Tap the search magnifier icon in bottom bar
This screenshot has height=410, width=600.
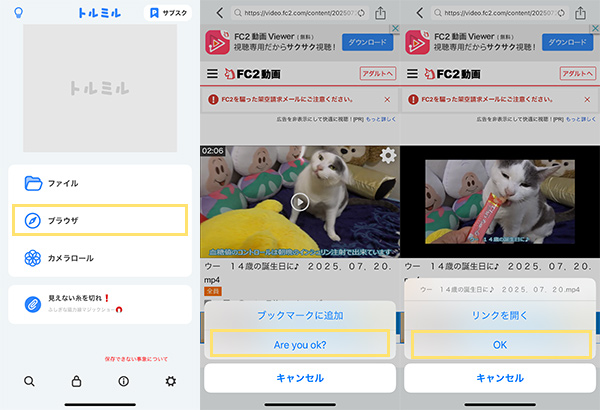(29, 381)
